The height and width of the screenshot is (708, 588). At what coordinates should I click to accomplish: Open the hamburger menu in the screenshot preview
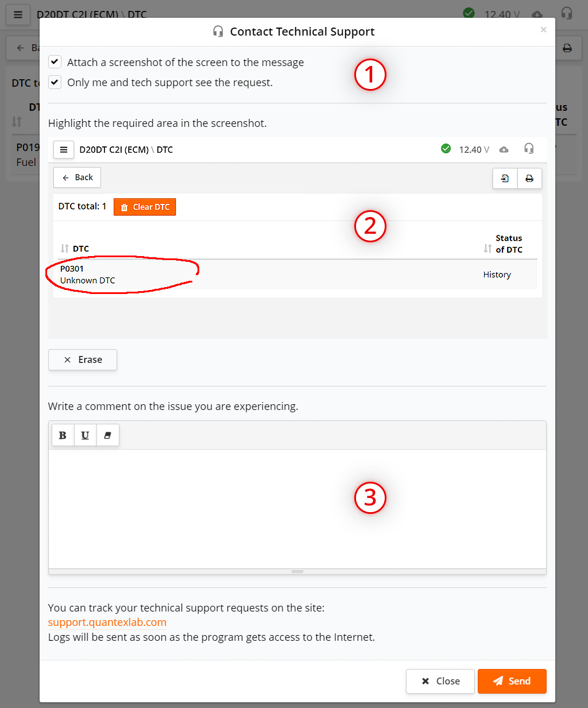pyautogui.click(x=63, y=149)
